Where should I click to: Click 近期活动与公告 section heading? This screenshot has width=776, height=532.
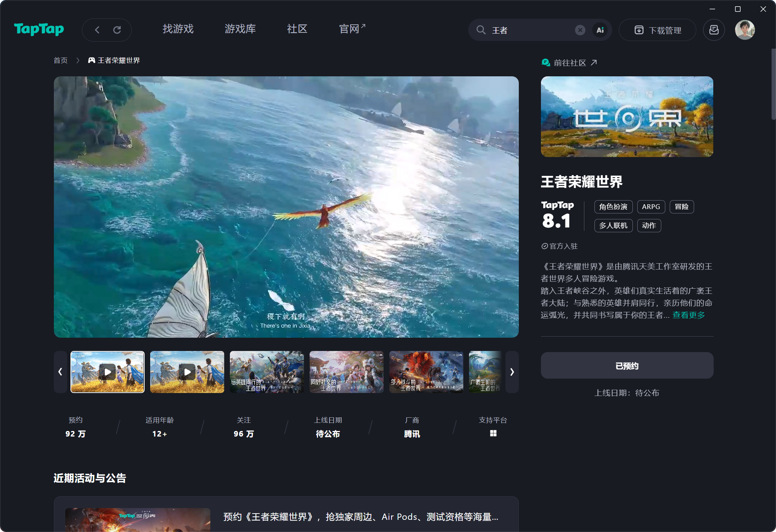point(90,478)
